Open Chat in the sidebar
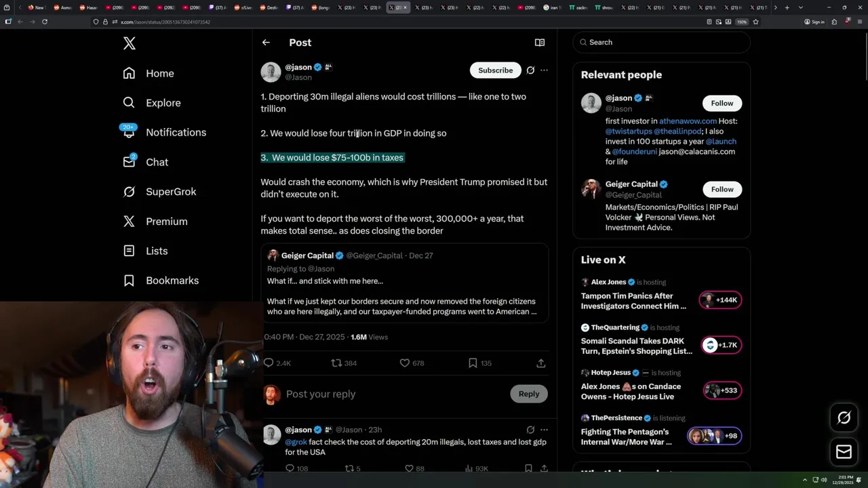 (x=145, y=162)
